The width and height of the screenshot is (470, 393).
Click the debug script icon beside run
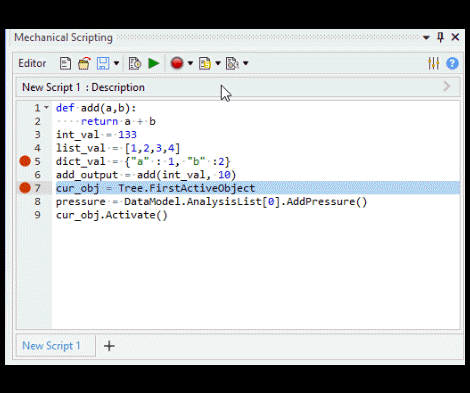(135, 63)
